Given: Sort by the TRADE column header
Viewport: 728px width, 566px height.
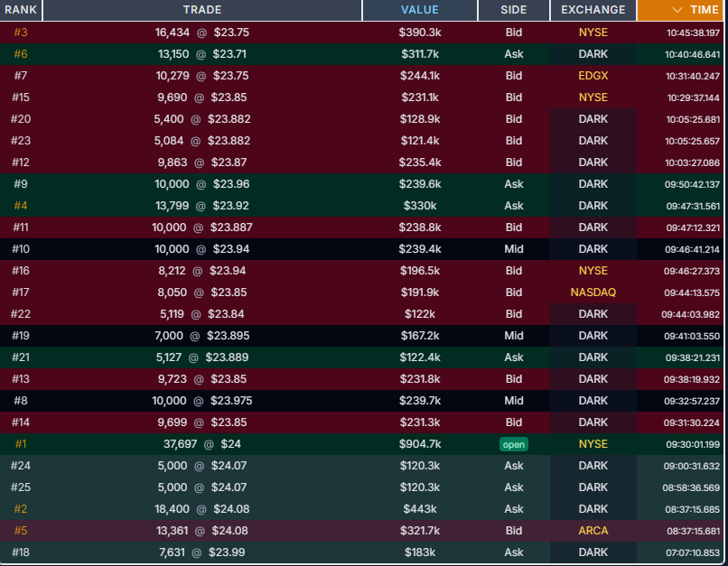Looking at the screenshot, I should click(x=202, y=10).
